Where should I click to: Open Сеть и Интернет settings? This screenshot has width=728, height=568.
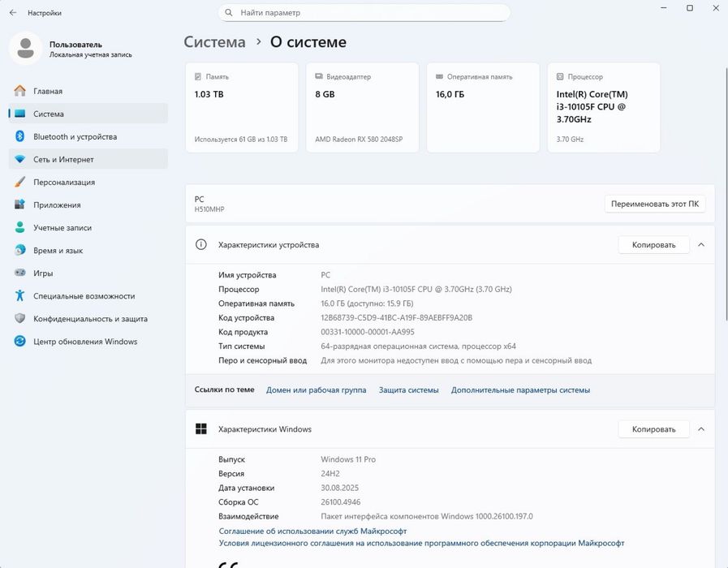tap(88, 159)
